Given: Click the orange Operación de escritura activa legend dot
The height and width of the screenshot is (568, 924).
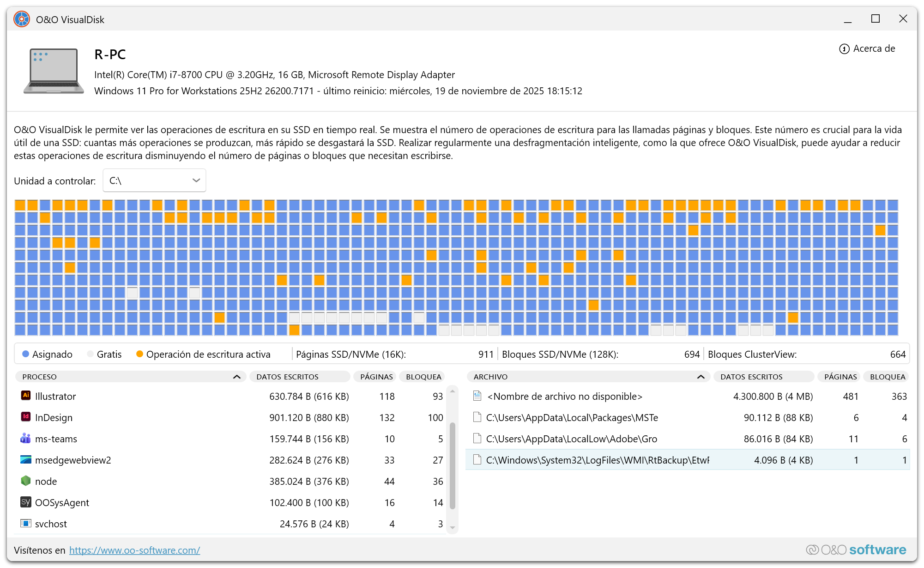Looking at the screenshot, I should coord(139,354).
